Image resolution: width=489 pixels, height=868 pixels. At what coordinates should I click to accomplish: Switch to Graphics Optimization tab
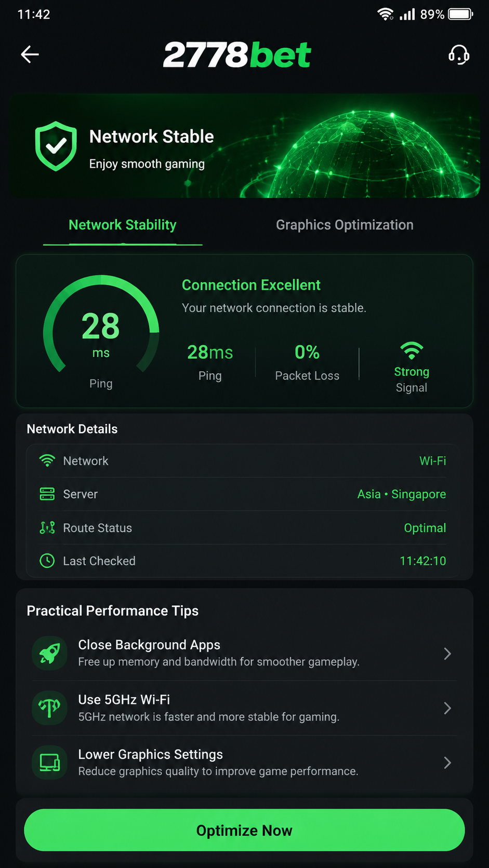345,225
